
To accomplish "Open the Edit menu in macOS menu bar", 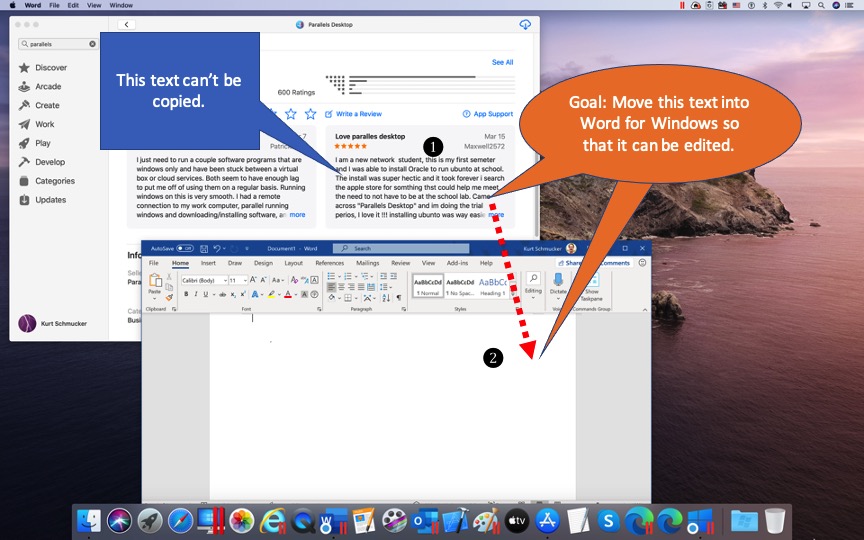I will tap(73, 5).
